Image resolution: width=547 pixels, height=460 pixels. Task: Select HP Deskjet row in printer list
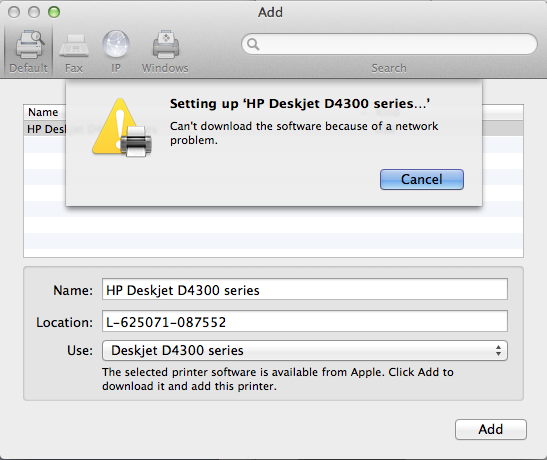pos(273,129)
